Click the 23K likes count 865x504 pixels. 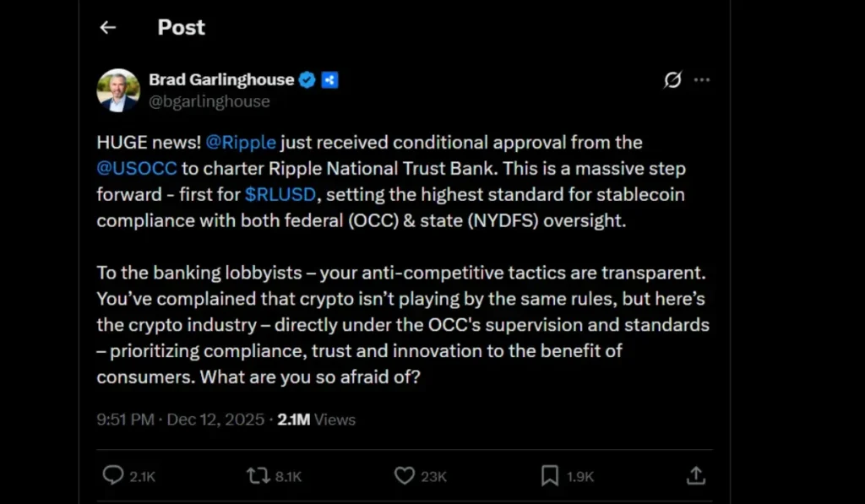(x=433, y=477)
